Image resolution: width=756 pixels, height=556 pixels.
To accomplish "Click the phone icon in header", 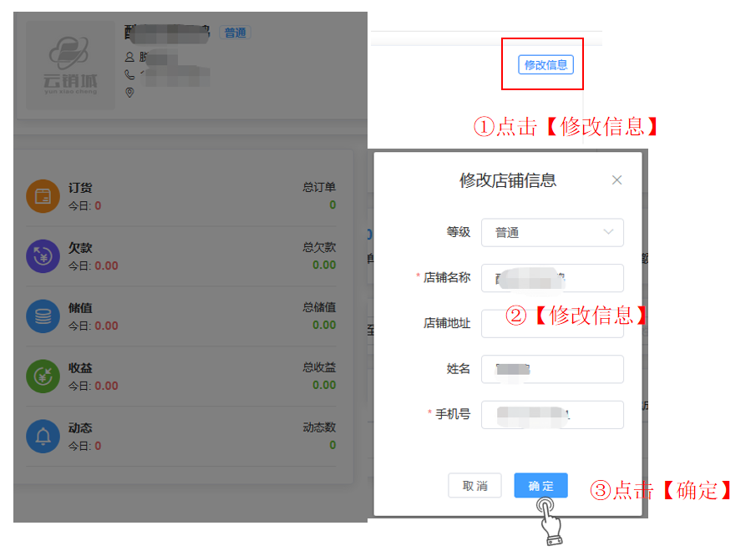I will point(129,74).
